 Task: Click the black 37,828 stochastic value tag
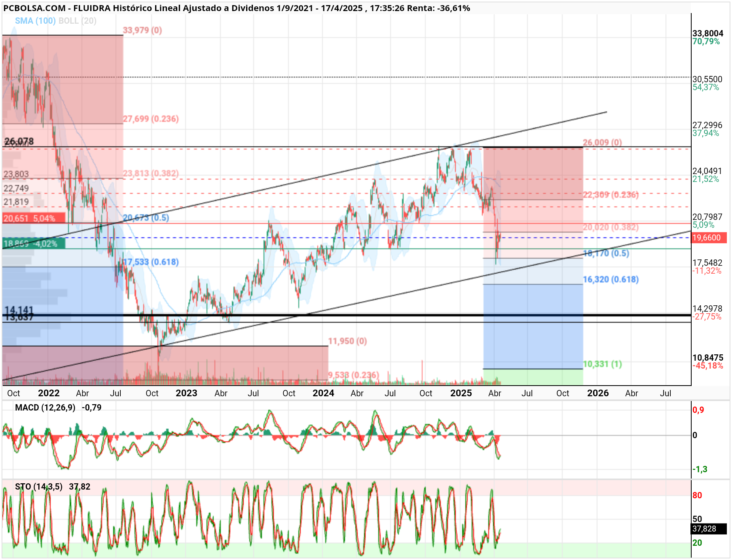pos(709,529)
